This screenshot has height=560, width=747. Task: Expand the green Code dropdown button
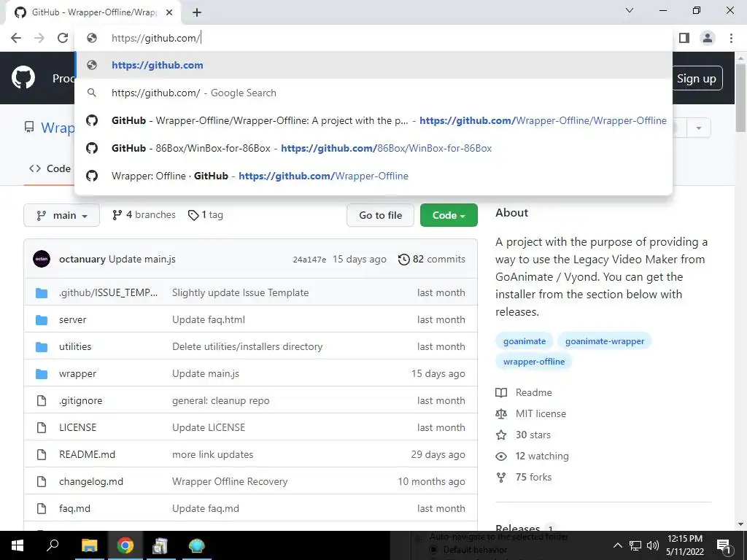[x=449, y=215]
